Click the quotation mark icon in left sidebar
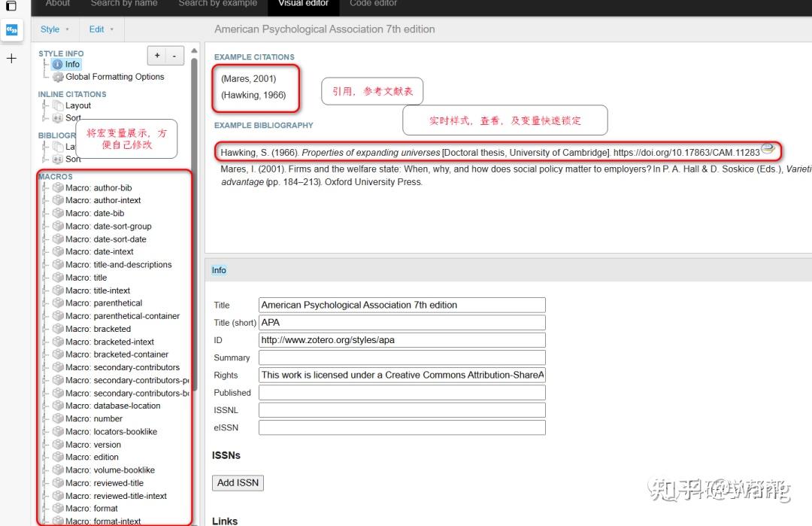This screenshot has height=526, width=812. pyautogui.click(x=11, y=30)
